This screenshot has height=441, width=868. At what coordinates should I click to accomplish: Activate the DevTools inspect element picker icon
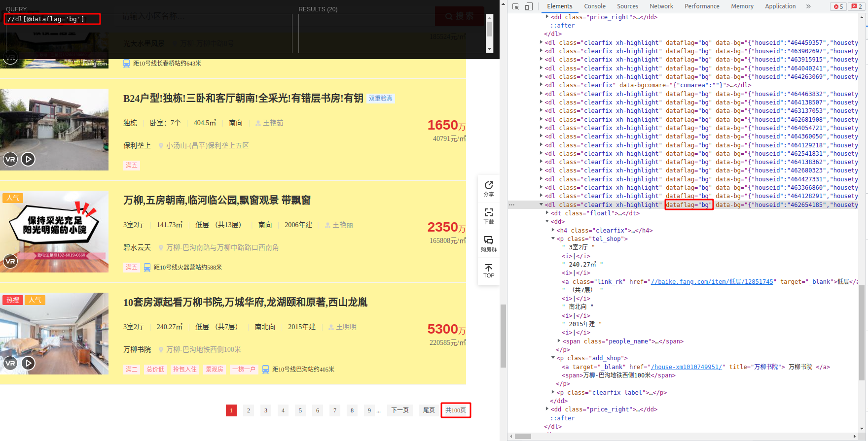(x=515, y=6)
